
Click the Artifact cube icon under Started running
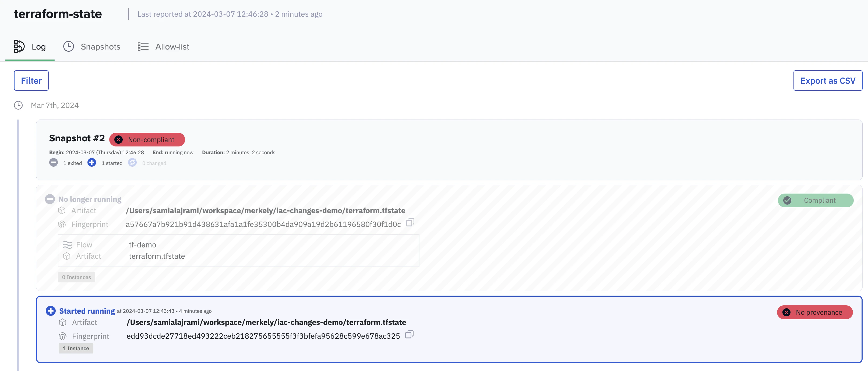(63, 322)
